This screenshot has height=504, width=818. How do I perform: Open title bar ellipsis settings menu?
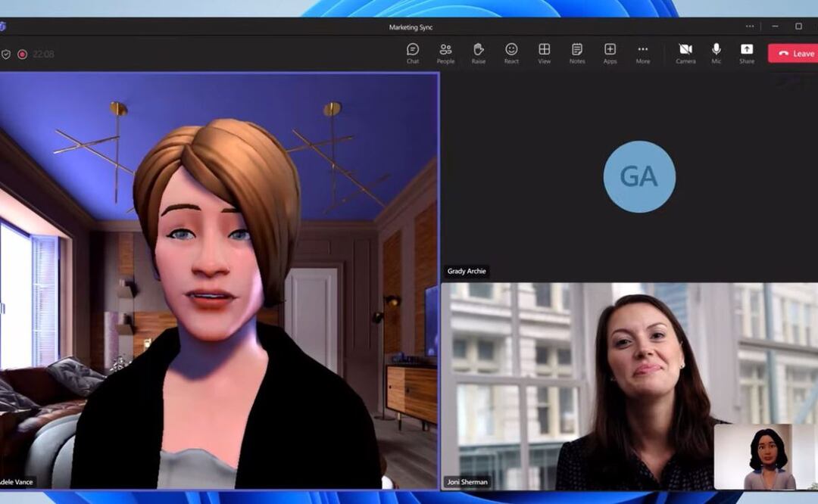click(x=750, y=26)
